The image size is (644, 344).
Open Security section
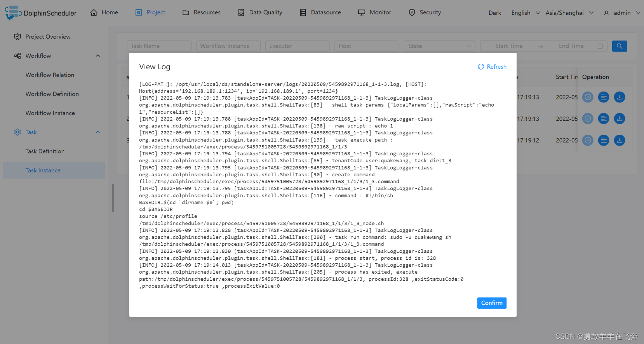click(425, 12)
